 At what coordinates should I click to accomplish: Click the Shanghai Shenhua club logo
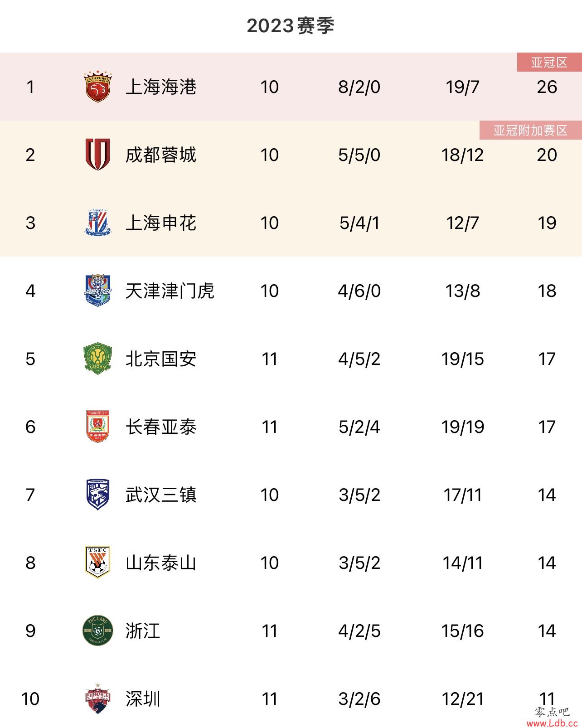click(97, 223)
